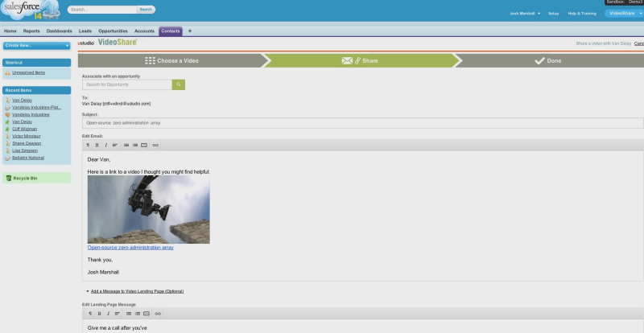This screenshot has height=333, width=644.
Task: Insert link in Edit Email toolbar
Action: (155, 145)
